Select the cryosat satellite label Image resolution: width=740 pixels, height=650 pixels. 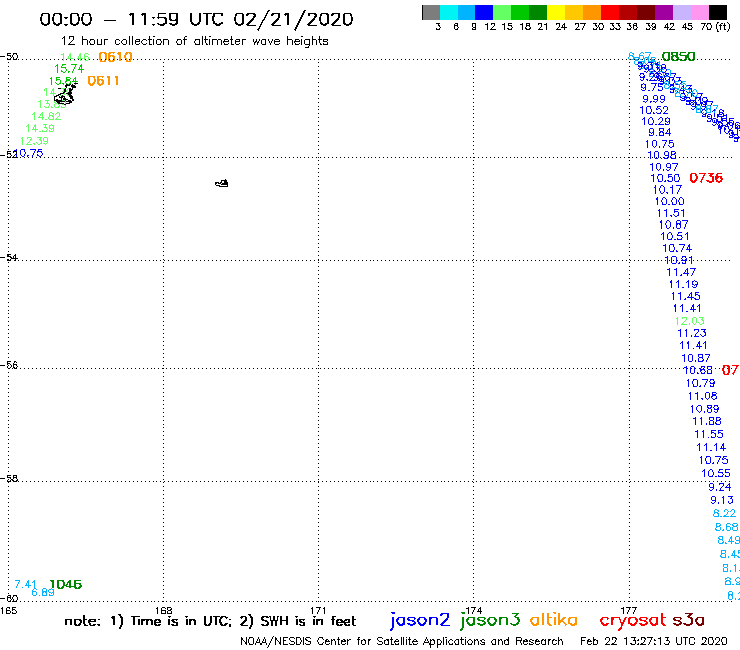(633, 620)
